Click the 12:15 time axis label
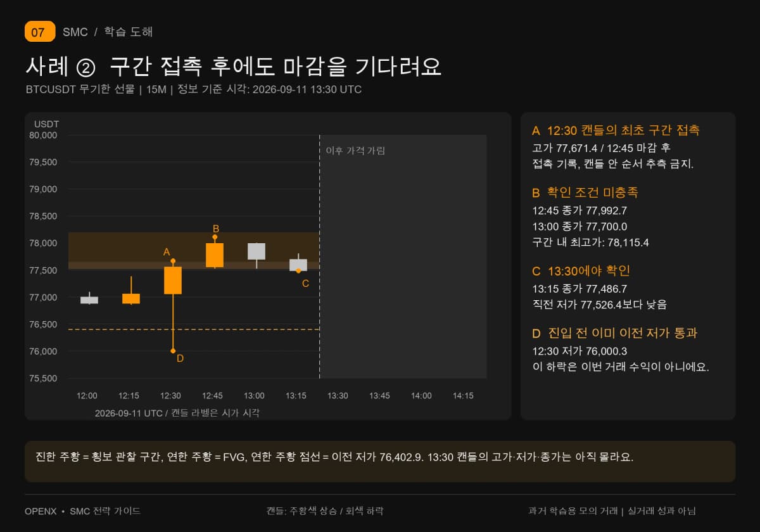 129,396
